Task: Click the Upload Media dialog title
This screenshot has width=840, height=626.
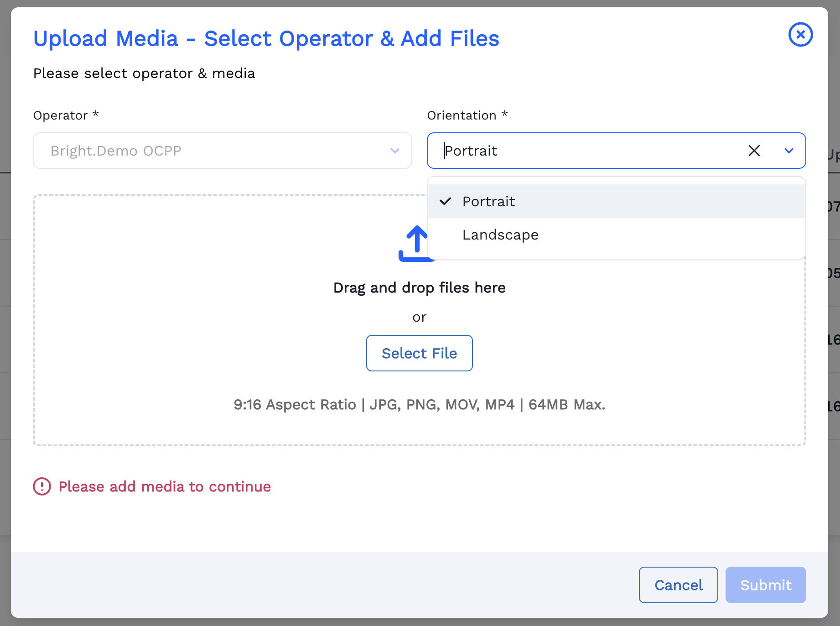Action: click(266, 38)
